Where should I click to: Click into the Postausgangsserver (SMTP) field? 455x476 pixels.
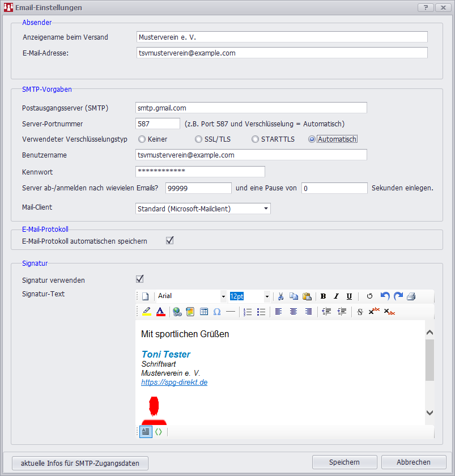point(251,108)
